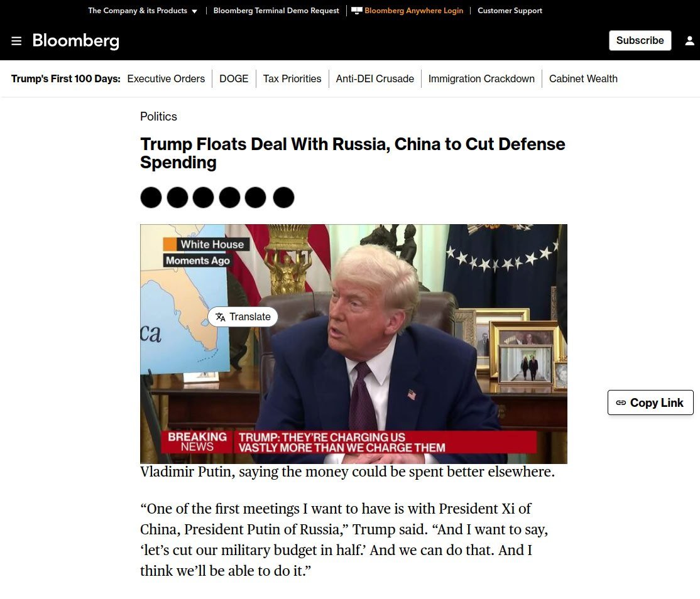
Task: Click the Bloomberg logo
Action: [76, 41]
